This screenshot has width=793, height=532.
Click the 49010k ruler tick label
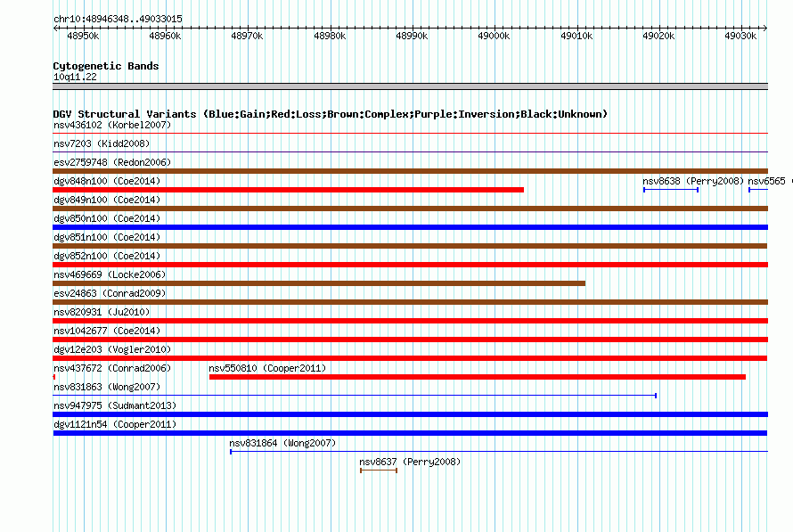576,36
